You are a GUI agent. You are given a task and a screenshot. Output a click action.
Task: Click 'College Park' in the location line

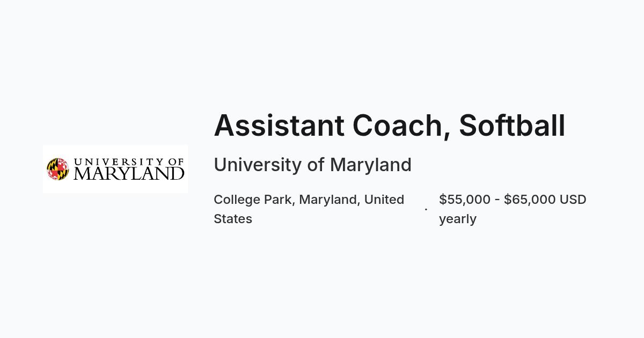point(253,200)
